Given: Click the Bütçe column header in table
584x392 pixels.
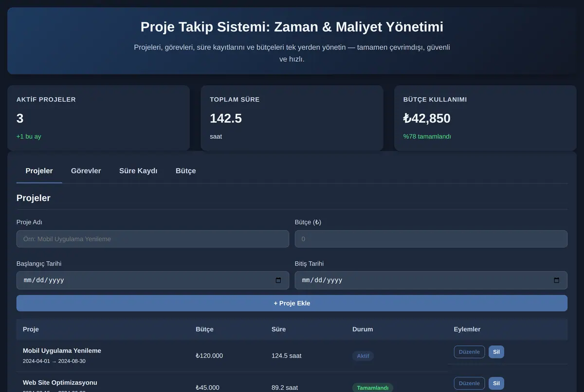Looking at the screenshot, I should pos(204,329).
